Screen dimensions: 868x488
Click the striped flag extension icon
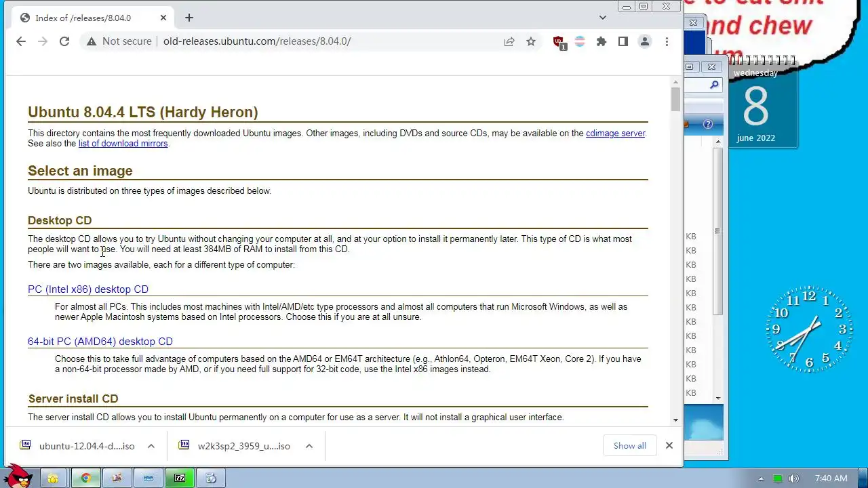coord(580,41)
